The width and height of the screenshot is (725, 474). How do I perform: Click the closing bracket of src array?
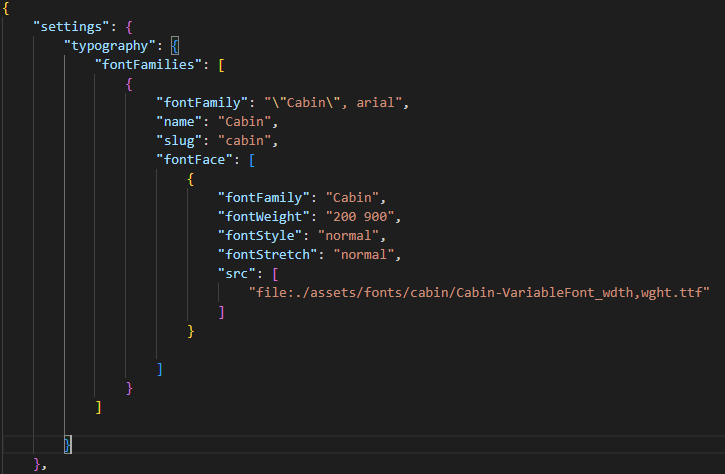(221, 312)
